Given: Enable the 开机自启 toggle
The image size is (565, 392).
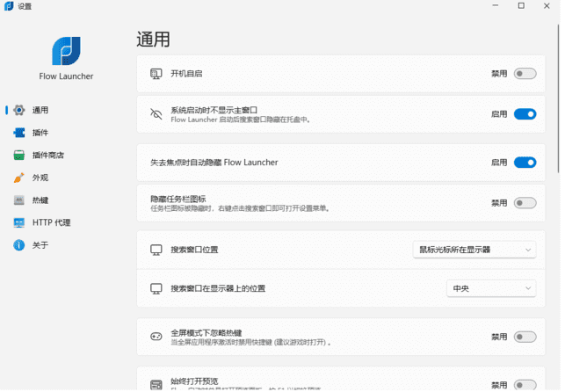Looking at the screenshot, I should (x=525, y=74).
